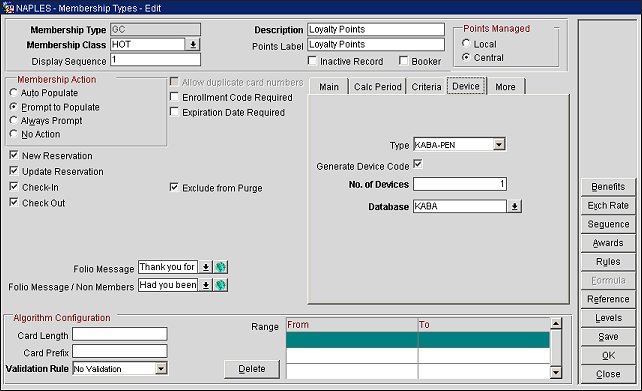Select highlighted teal From range cell
The width and height of the screenshot is (642, 391).
click(x=352, y=340)
